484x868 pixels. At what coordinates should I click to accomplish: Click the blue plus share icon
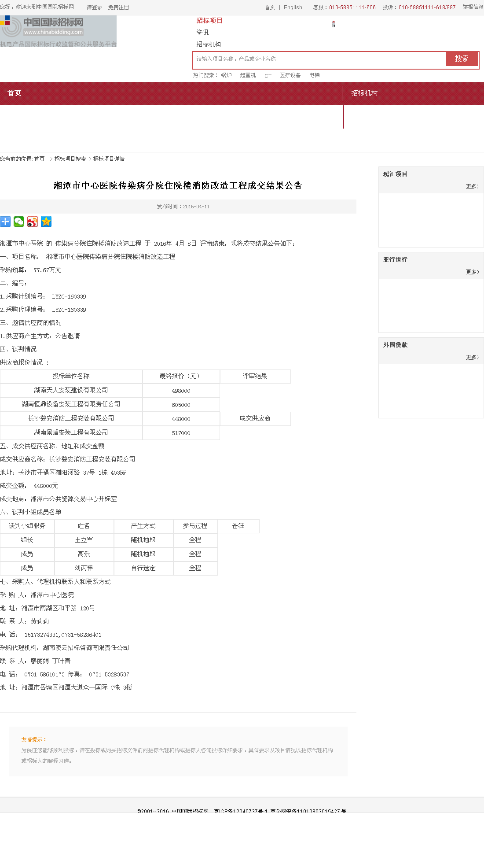[x=5, y=222]
